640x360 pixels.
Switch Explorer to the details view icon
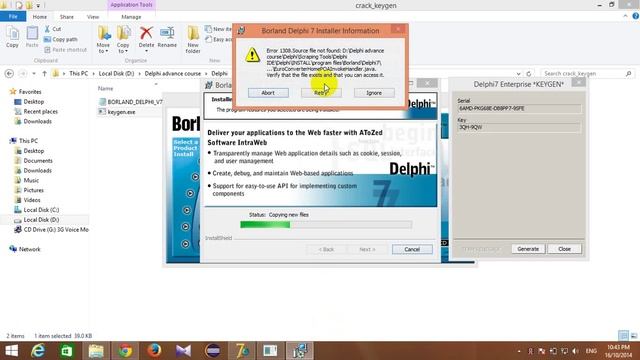click(623, 336)
